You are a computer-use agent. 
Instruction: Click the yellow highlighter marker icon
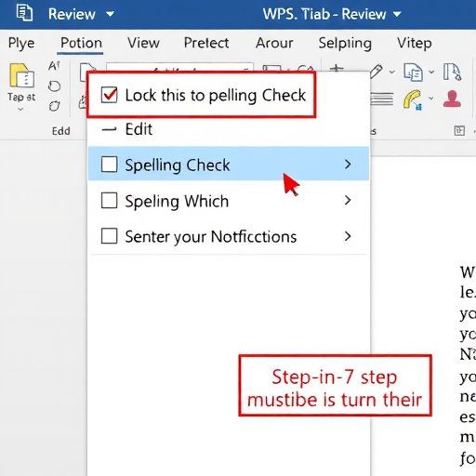point(413,99)
